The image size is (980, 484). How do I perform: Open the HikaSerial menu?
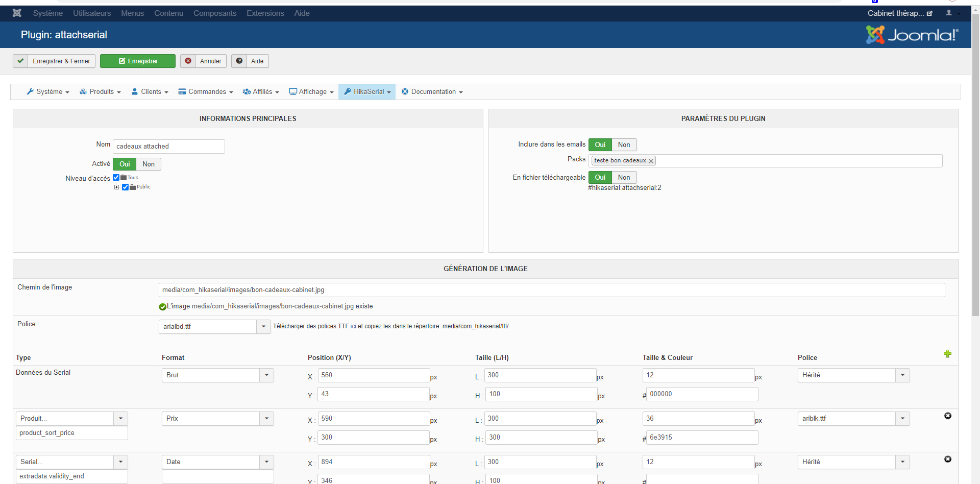tap(367, 92)
